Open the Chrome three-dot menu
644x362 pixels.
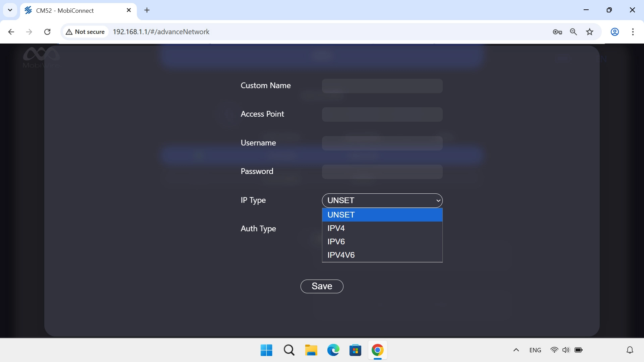633,32
